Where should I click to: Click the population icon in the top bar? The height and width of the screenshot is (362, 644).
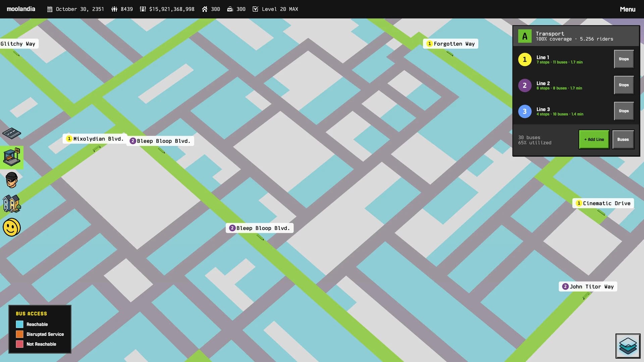click(x=114, y=9)
